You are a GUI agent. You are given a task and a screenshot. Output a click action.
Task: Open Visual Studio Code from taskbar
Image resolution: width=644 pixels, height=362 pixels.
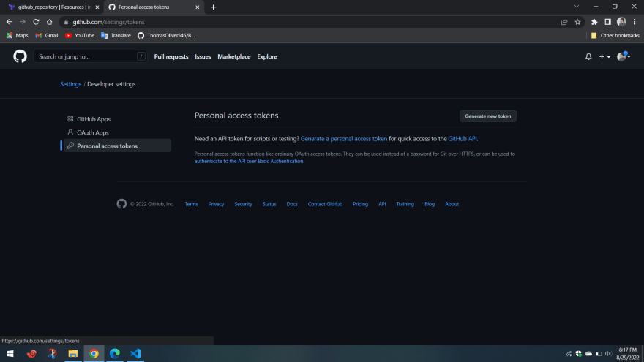click(135, 353)
